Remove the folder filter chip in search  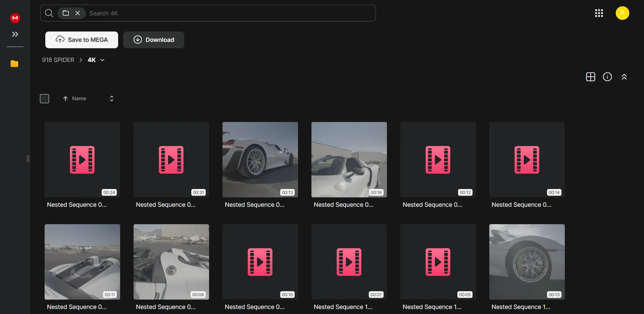[78, 13]
